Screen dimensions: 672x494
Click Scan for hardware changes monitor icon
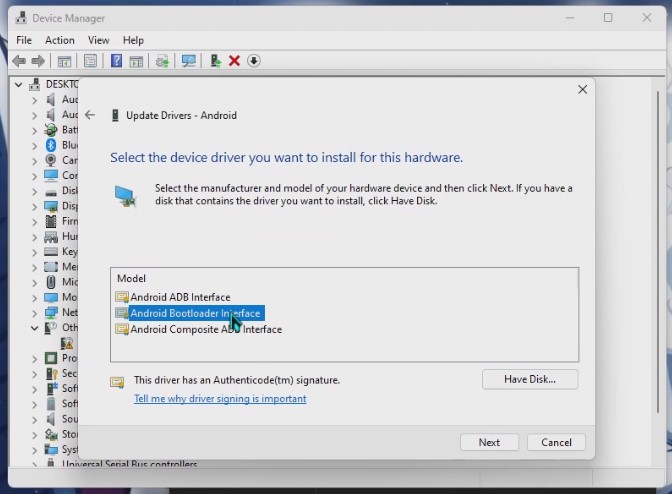click(x=188, y=61)
